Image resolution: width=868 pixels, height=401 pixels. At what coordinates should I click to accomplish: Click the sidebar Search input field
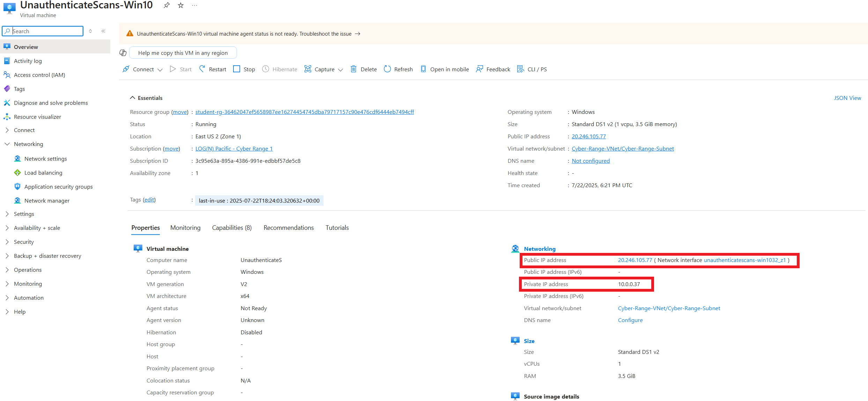tap(43, 31)
